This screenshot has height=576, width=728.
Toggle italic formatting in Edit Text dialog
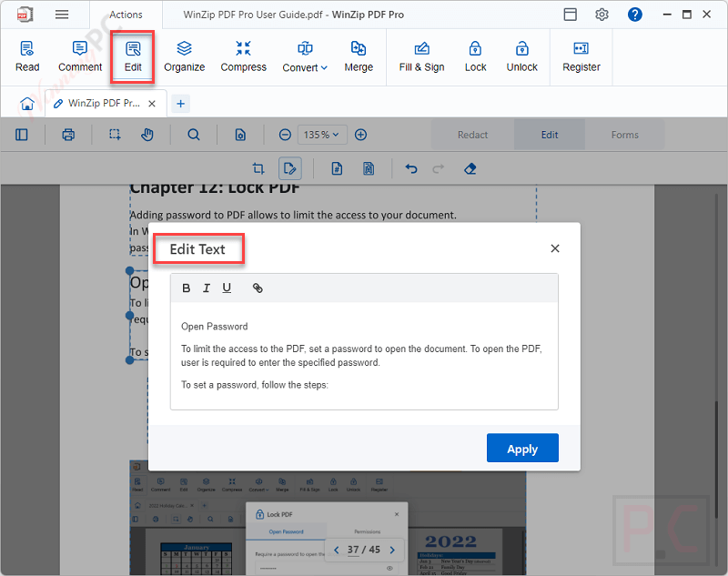point(206,288)
